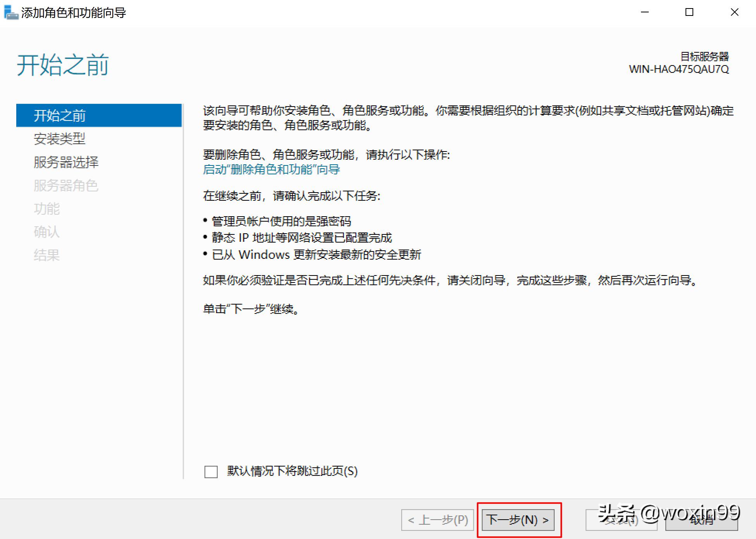The image size is (756, 539).
Task: Select the 安装类型 step
Action: (60, 139)
